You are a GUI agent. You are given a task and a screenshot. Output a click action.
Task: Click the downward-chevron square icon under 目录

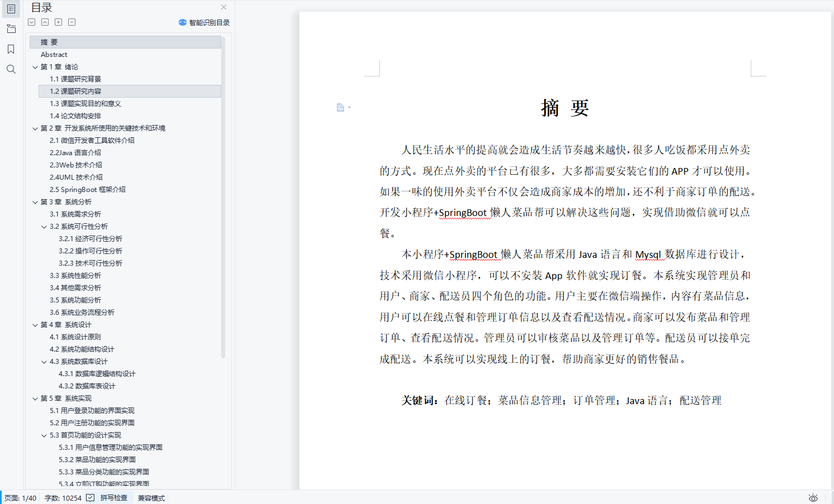tap(32, 22)
